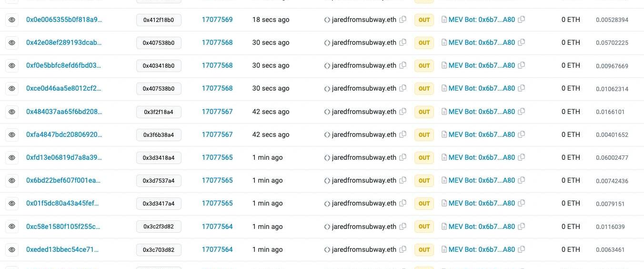Click method ID badge 0x3c2f3d82
The height and width of the screenshot is (269, 644).
159,227
